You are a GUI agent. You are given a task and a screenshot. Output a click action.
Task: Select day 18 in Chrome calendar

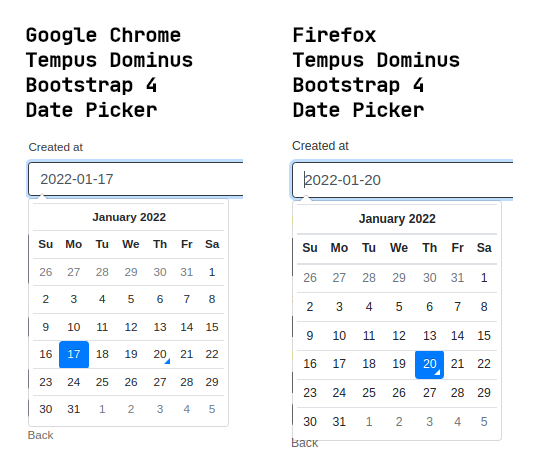102,354
